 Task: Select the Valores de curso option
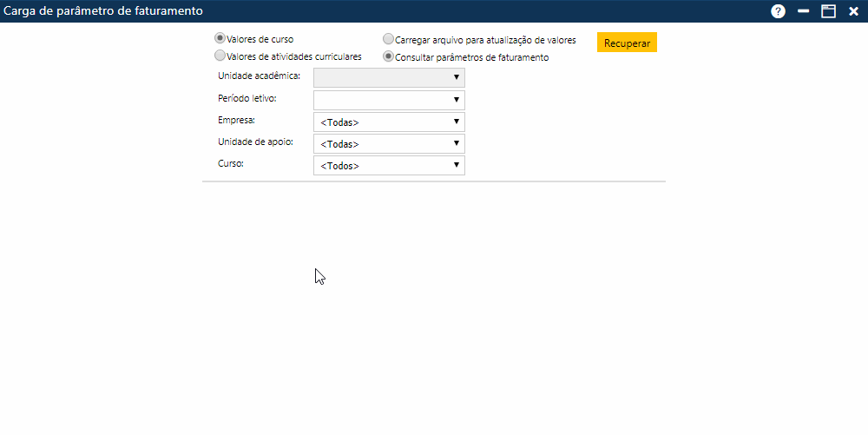220,39
